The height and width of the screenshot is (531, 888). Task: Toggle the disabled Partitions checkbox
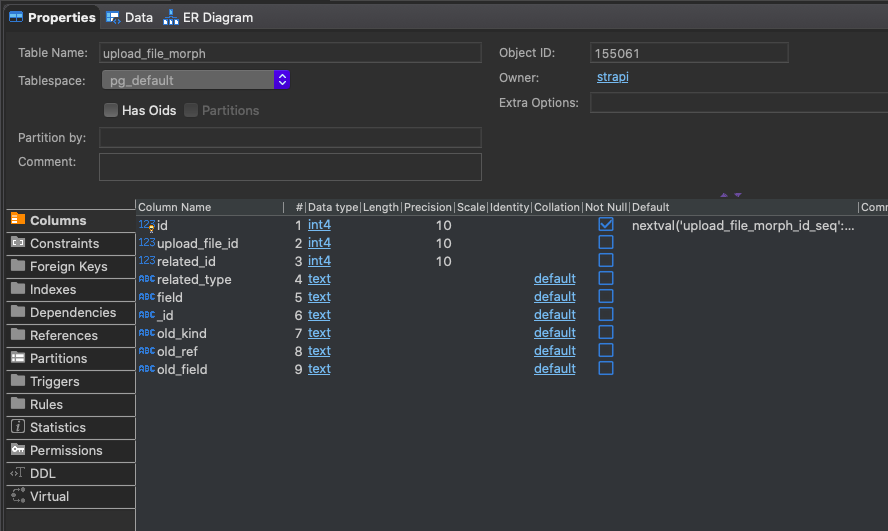point(191,110)
